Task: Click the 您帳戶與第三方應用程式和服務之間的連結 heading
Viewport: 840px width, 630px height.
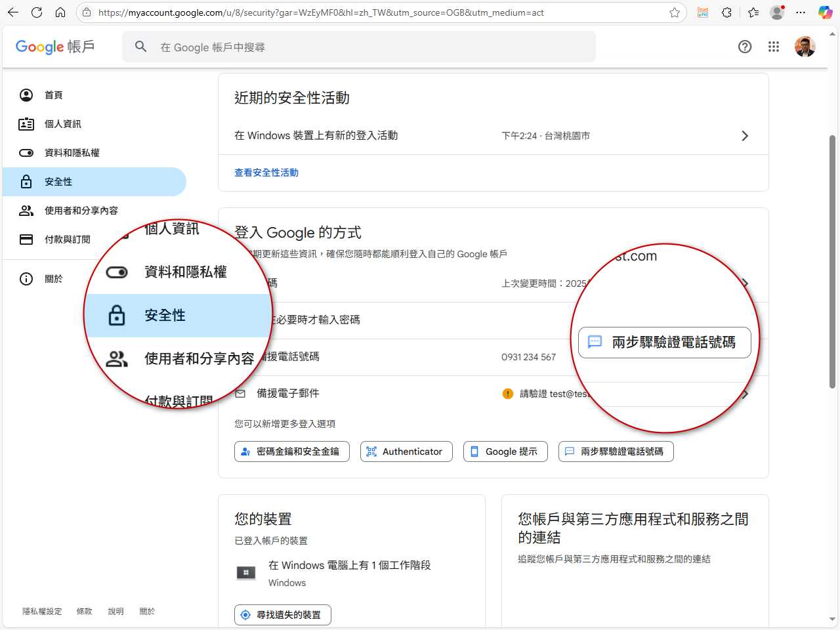Action: pos(633,528)
